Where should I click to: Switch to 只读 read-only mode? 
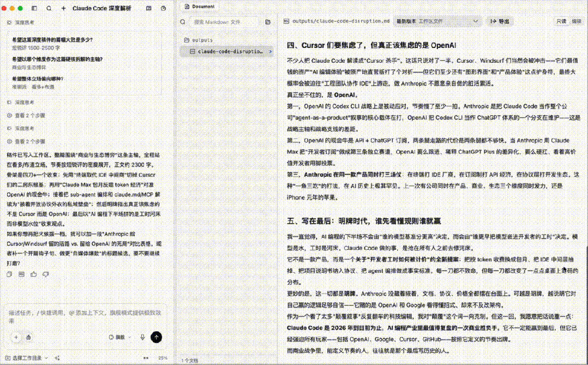tap(561, 21)
